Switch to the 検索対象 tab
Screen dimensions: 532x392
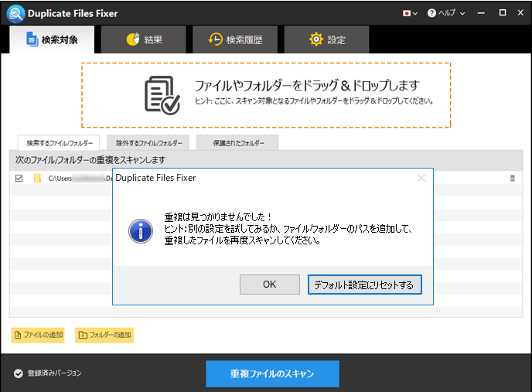pyautogui.click(x=52, y=39)
